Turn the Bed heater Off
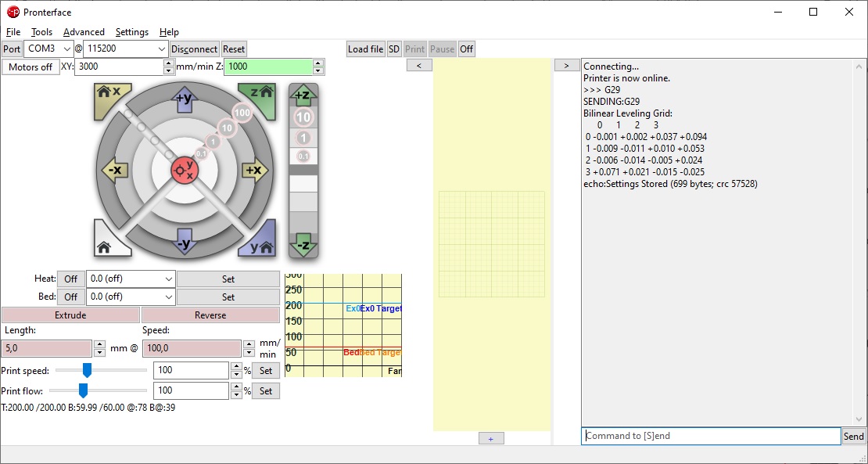The width and height of the screenshot is (868, 464). click(70, 297)
